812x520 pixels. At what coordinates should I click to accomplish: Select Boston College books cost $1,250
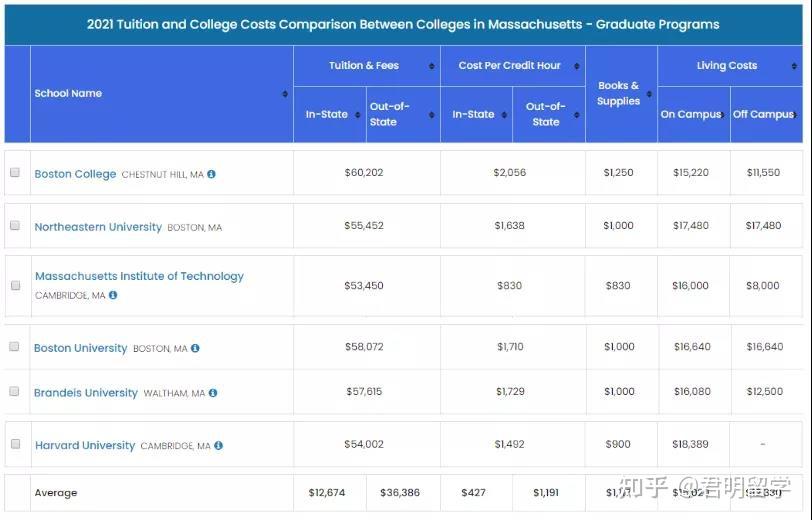(x=618, y=172)
